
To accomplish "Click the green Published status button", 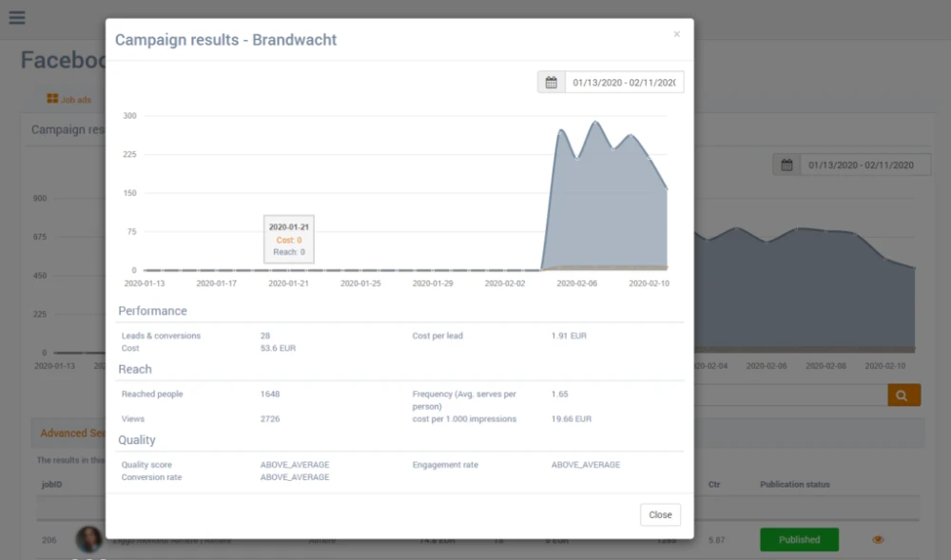I will point(799,540).
